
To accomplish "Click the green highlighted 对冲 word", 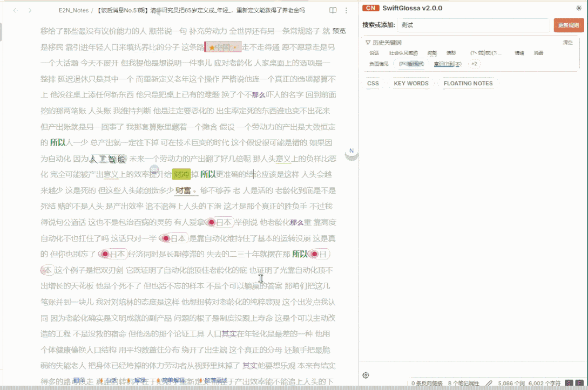I will pyautogui.click(x=181, y=174).
